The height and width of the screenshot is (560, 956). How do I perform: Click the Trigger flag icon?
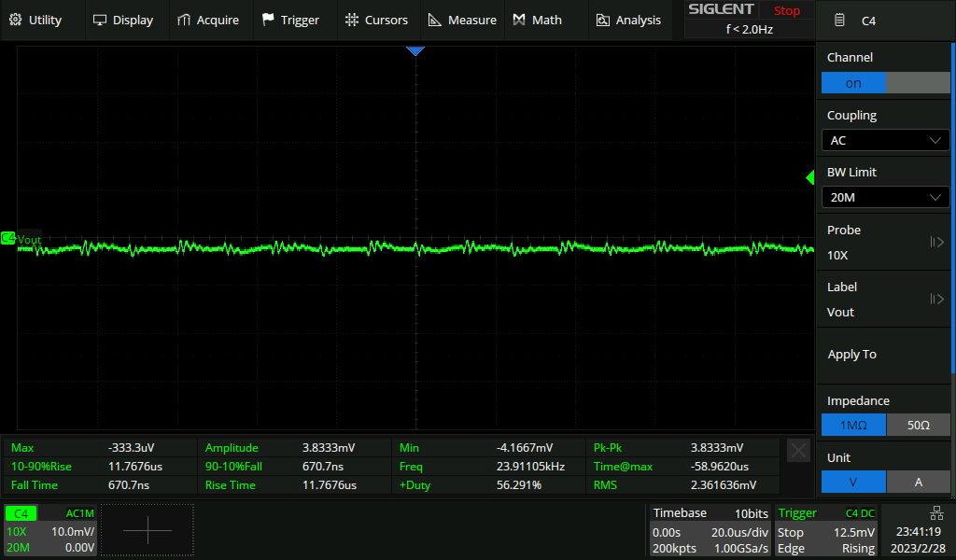tap(268, 21)
